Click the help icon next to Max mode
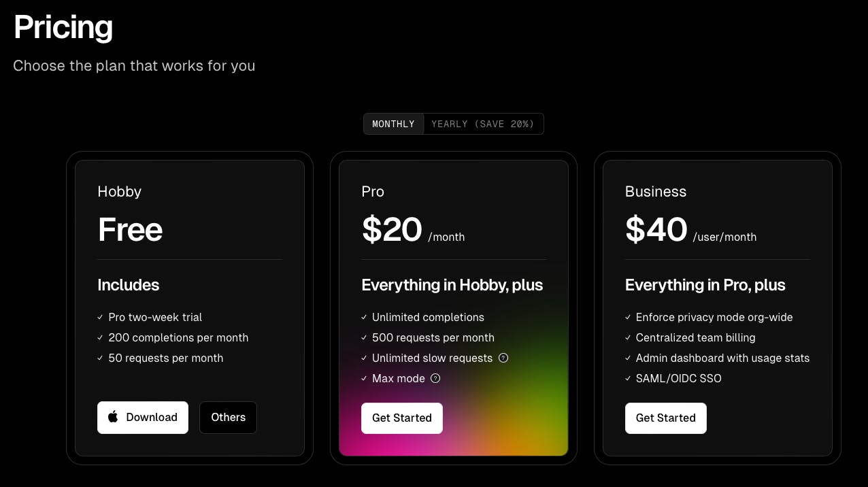 (x=435, y=378)
